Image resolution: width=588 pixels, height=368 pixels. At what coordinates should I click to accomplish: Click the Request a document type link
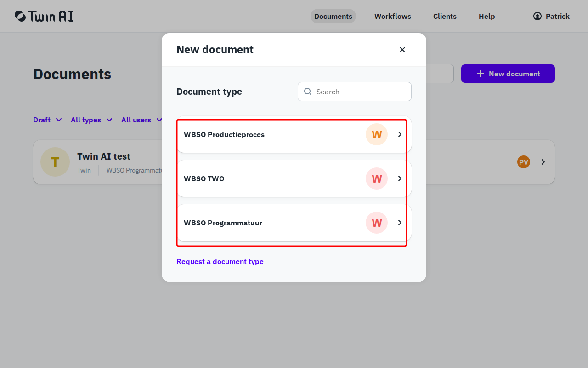pos(220,261)
